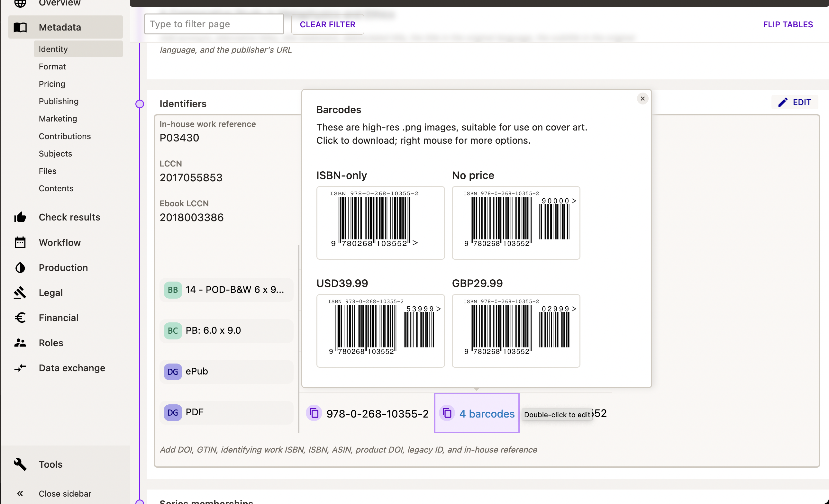The width and height of the screenshot is (829, 504).
Task: Click Ebook LCCN value 2018003386
Action: (x=191, y=218)
